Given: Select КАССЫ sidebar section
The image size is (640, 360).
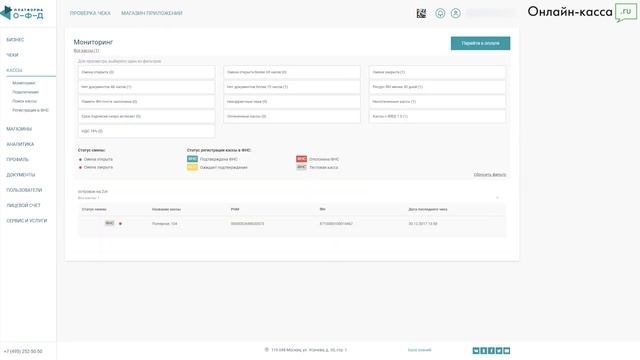Looking at the screenshot, I should tap(14, 70).
